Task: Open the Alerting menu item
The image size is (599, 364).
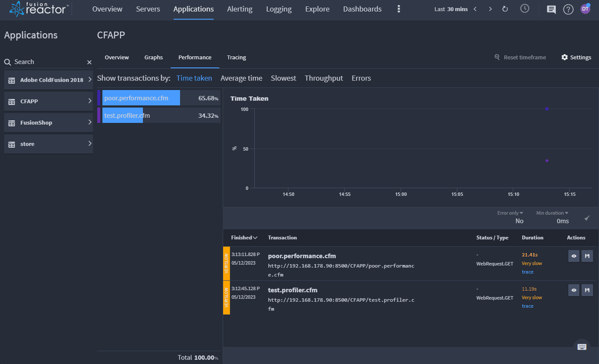Action: point(239,9)
